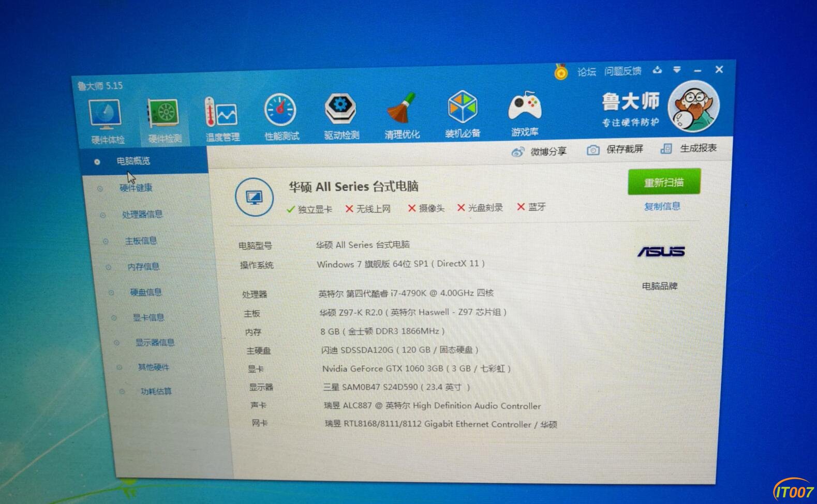Select 主板信息 in the sidebar

click(x=141, y=241)
